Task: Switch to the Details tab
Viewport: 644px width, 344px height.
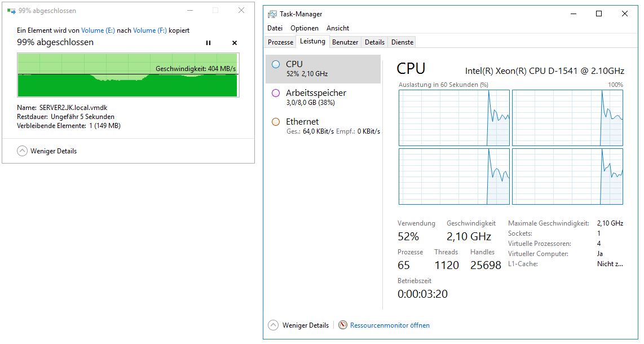Action: point(374,42)
